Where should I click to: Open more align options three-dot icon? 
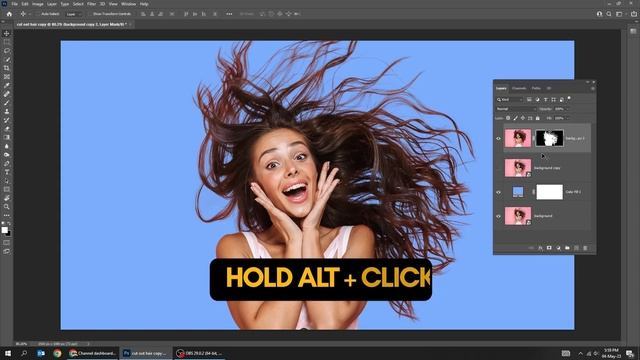(229, 14)
